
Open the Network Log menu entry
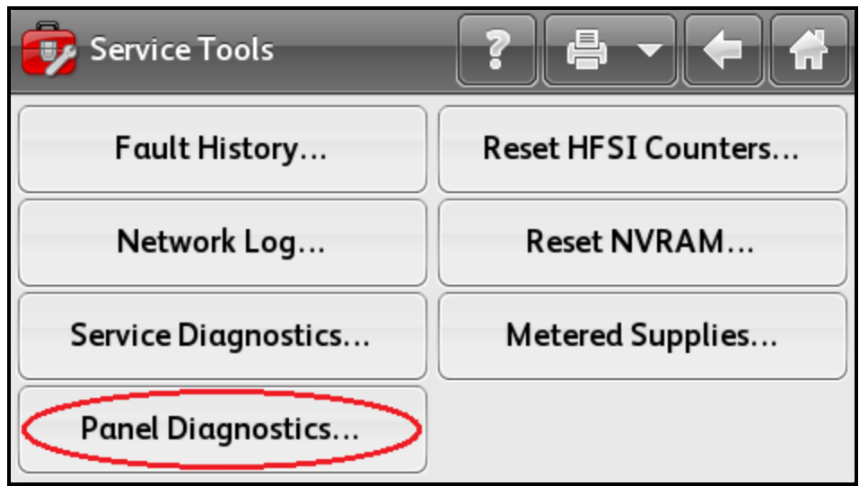[223, 243]
